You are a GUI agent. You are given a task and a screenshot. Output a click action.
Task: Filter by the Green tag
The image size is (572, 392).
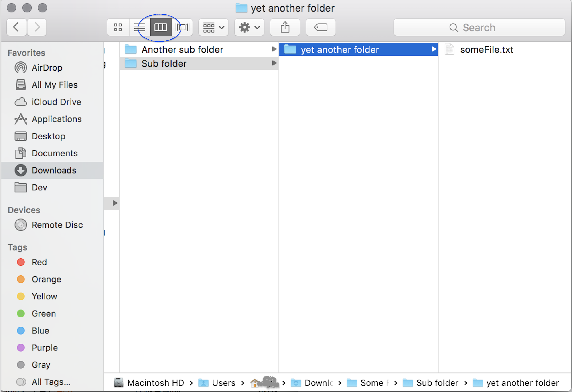coord(52,313)
